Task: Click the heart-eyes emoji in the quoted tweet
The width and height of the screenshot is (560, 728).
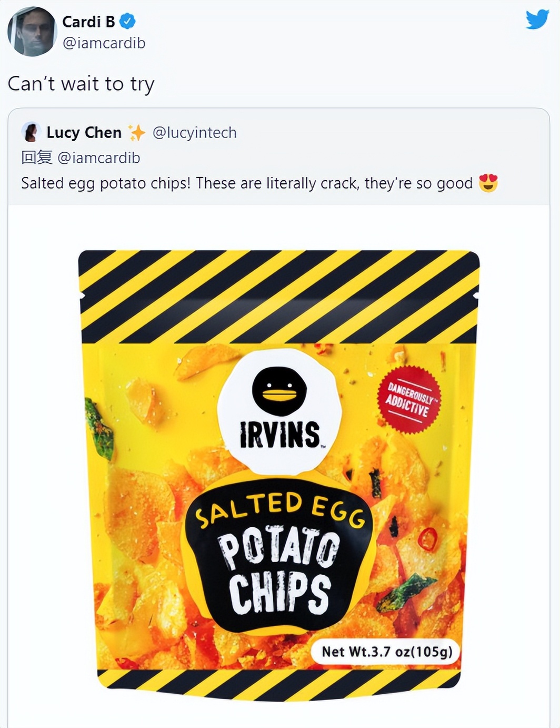Action: (x=488, y=183)
